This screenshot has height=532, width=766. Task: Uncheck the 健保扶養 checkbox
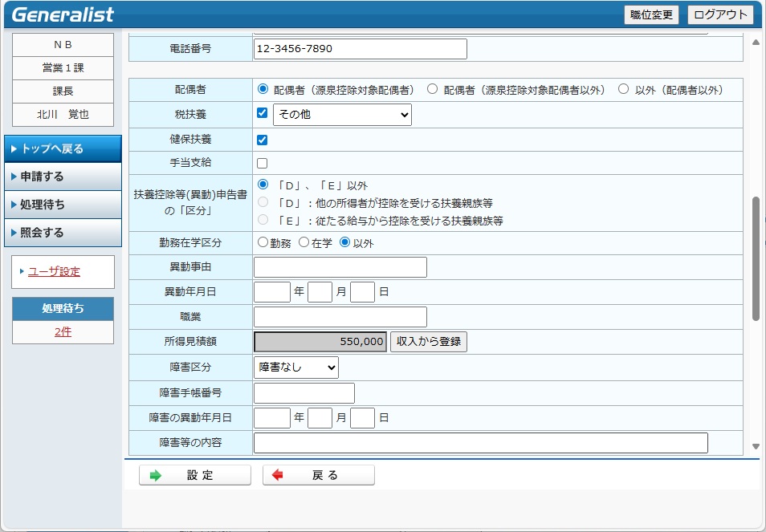262,140
